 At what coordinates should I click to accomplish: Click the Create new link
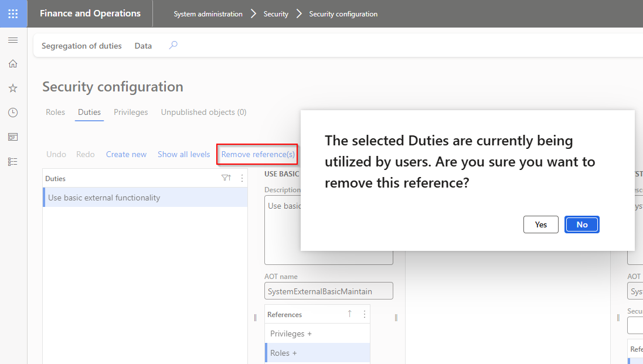coord(126,154)
